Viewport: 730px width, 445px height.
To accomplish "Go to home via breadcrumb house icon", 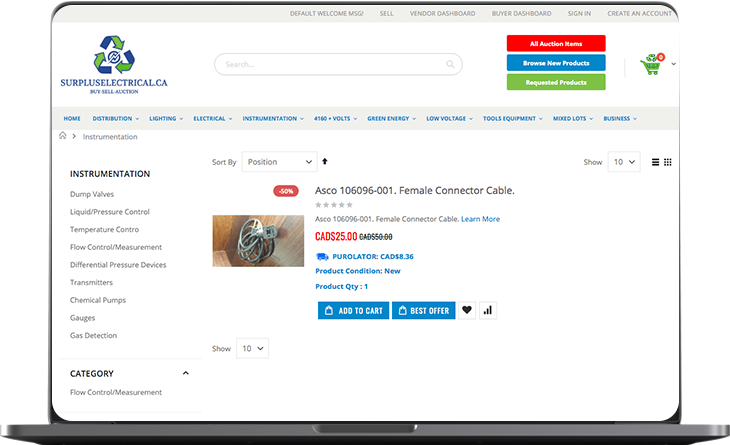I will point(63,135).
